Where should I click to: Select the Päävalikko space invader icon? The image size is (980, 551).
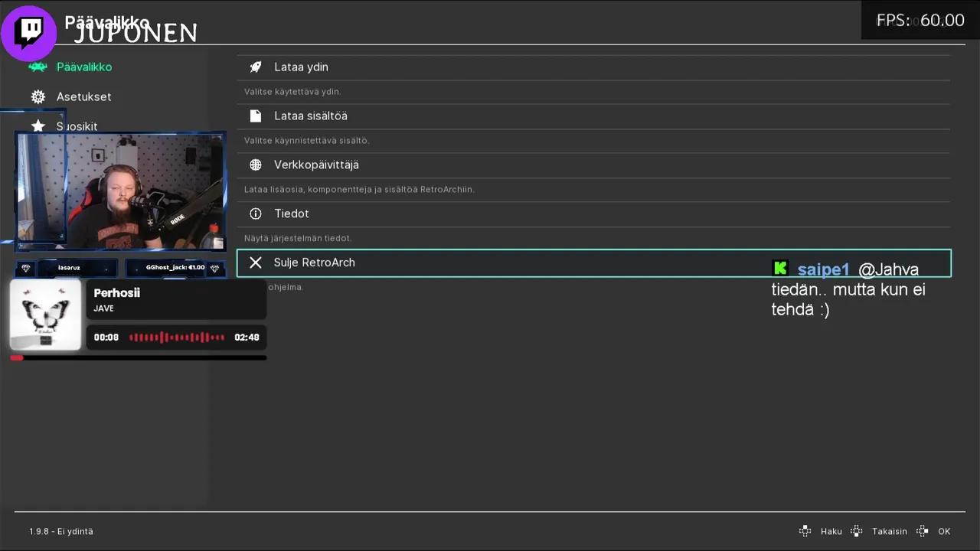[38, 67]
